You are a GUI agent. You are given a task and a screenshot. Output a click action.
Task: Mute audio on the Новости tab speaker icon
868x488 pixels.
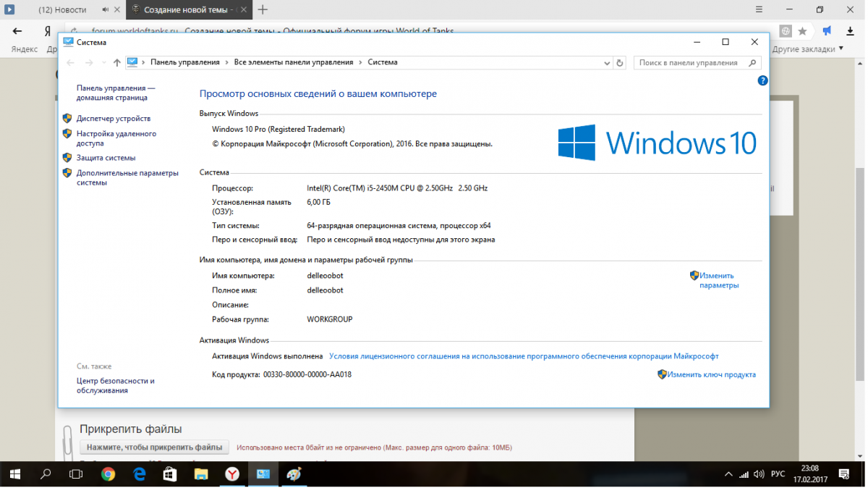click(x=106, y=9)
